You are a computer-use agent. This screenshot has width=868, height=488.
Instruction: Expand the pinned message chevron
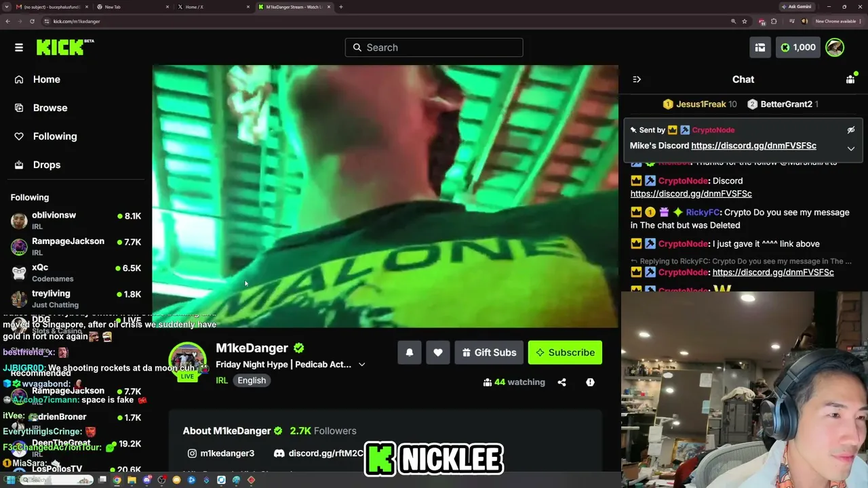tap(851, 149)
